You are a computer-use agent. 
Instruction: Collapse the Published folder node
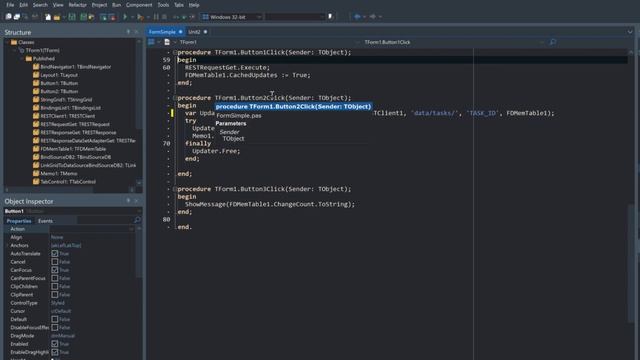(22, 59)
